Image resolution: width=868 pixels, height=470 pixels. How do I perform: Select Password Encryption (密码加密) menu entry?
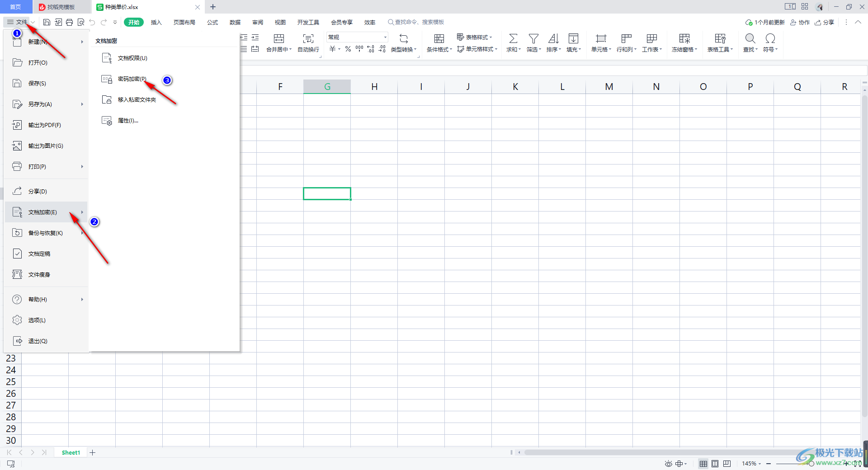(132, 79)
